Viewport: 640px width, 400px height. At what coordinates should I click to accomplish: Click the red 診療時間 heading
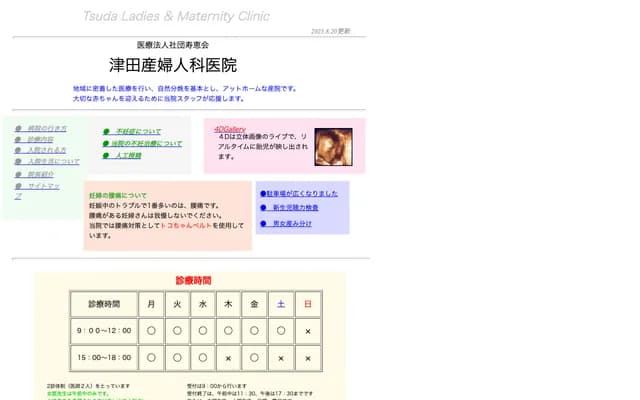(x=193, y=280)
